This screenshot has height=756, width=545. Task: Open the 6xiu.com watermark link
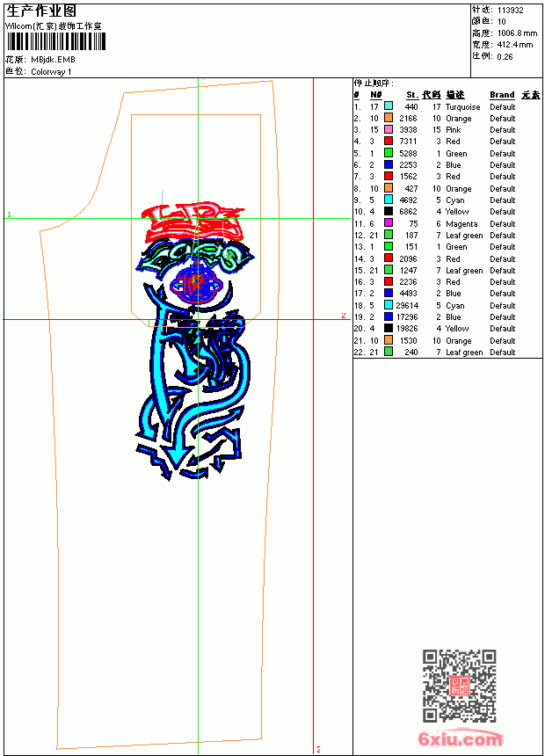coord(460,738)
